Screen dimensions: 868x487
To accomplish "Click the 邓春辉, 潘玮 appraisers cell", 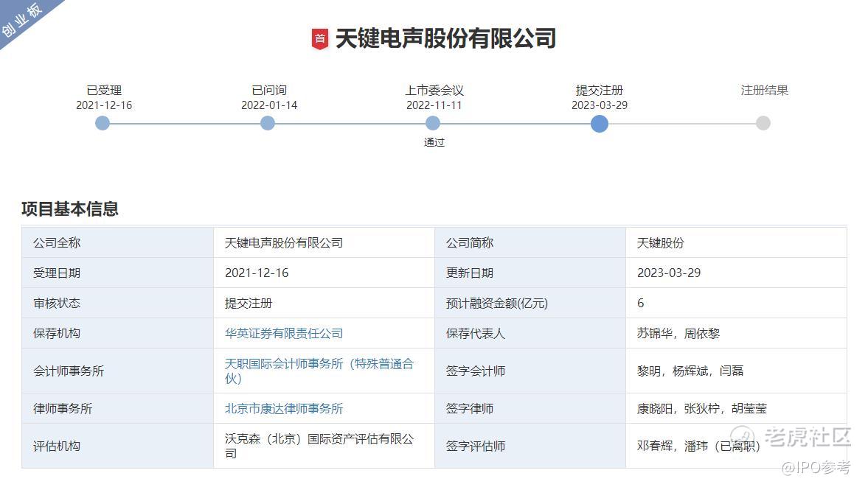I will tap(736, 446).
